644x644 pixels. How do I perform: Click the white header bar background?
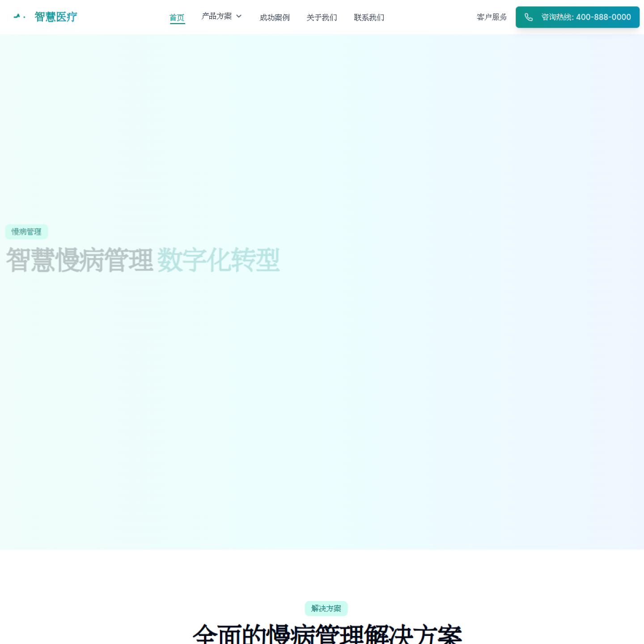(x=429, y=17)
